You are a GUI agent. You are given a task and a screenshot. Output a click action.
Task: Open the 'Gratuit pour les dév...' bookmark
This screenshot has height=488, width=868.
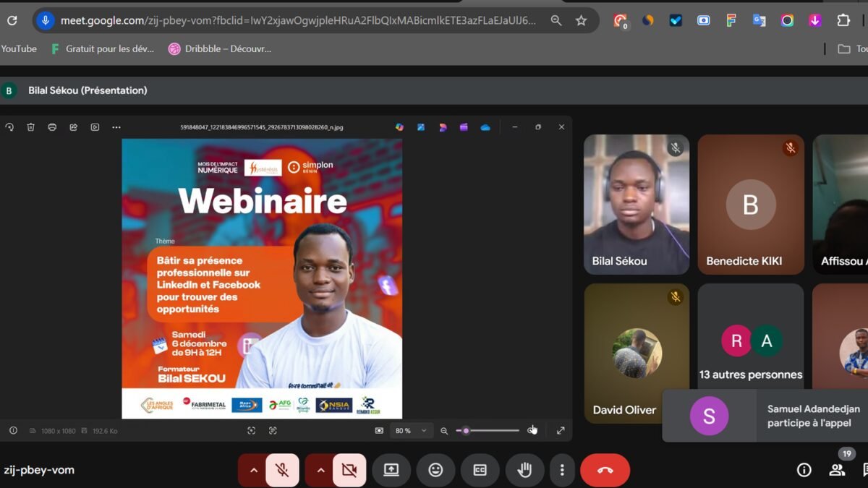coord(102,48)
